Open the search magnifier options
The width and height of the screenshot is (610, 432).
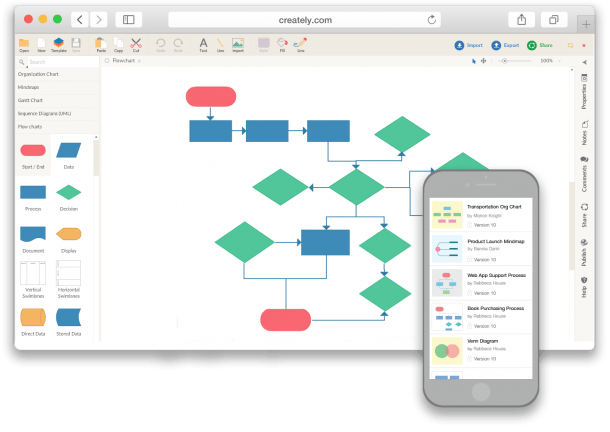pyautogui.click(x=22, y=62)
